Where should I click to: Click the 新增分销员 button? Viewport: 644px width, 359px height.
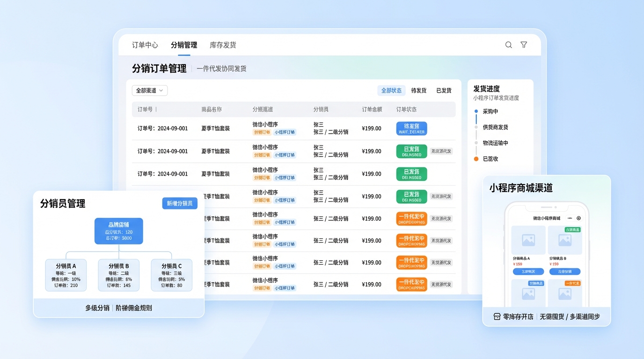click(180, 203)
